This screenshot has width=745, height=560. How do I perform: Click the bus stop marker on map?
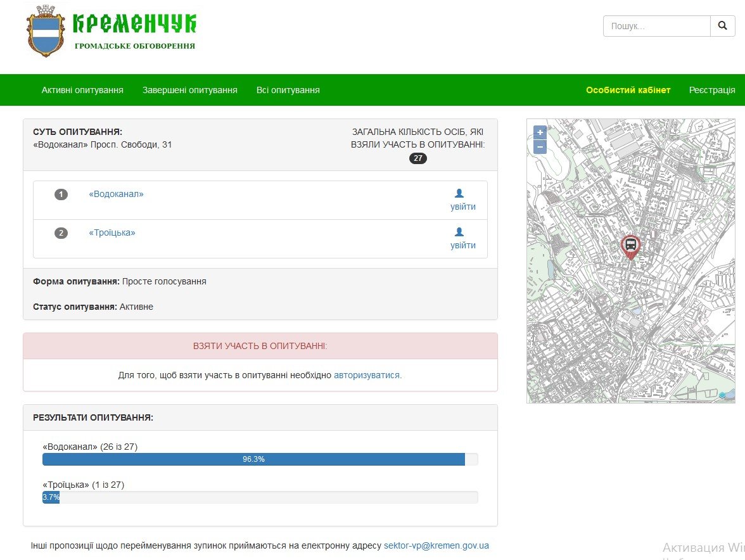coord(630,246)
